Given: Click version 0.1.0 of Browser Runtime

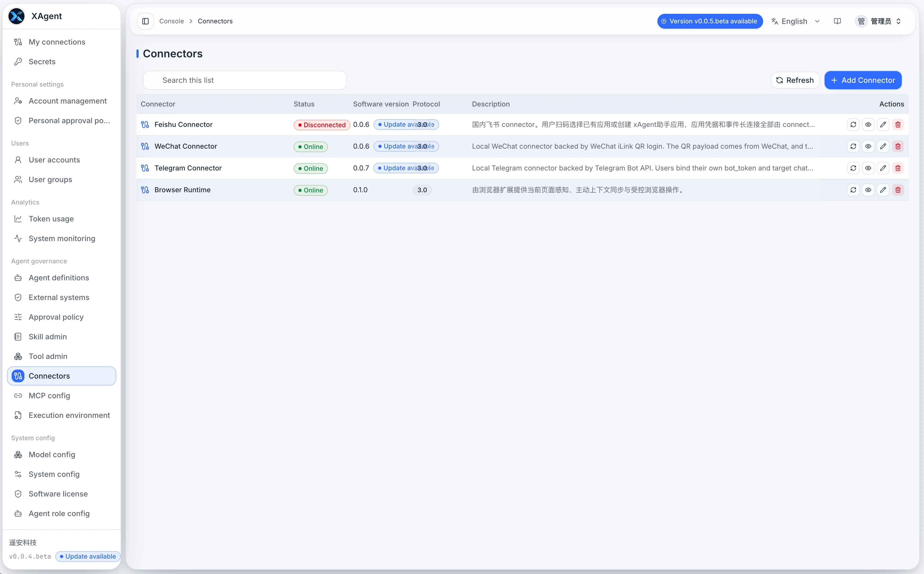Looking at the screenshot, I should (x=360, y=190).
